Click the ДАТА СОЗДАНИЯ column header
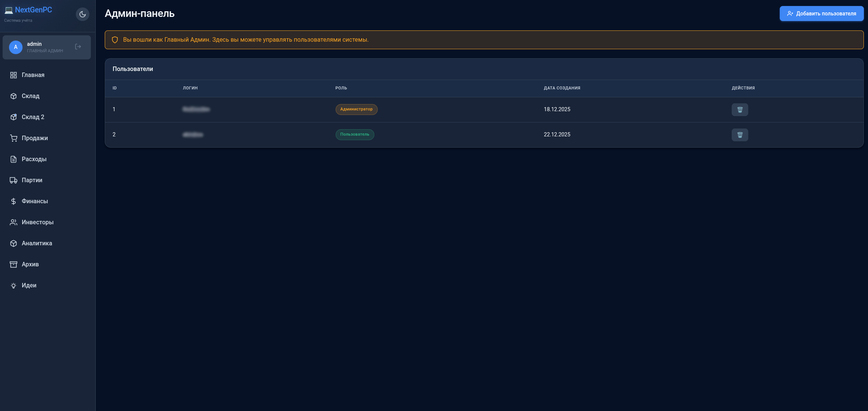868x411 pixels. (562, 88)
